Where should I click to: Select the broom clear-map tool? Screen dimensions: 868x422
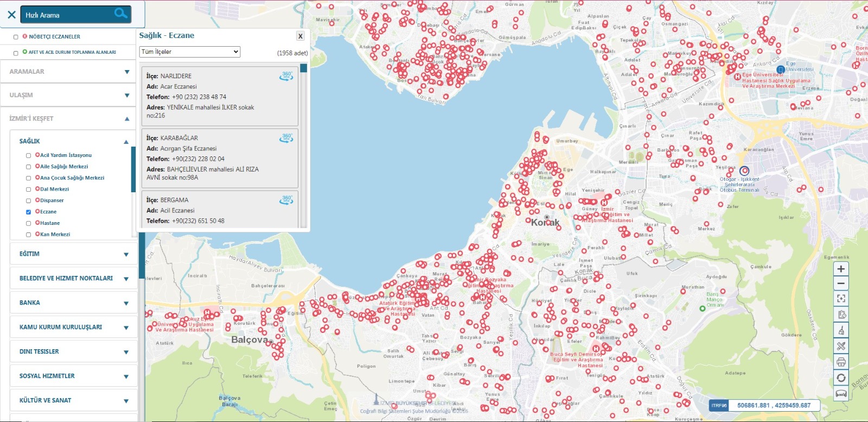[841, 330]
